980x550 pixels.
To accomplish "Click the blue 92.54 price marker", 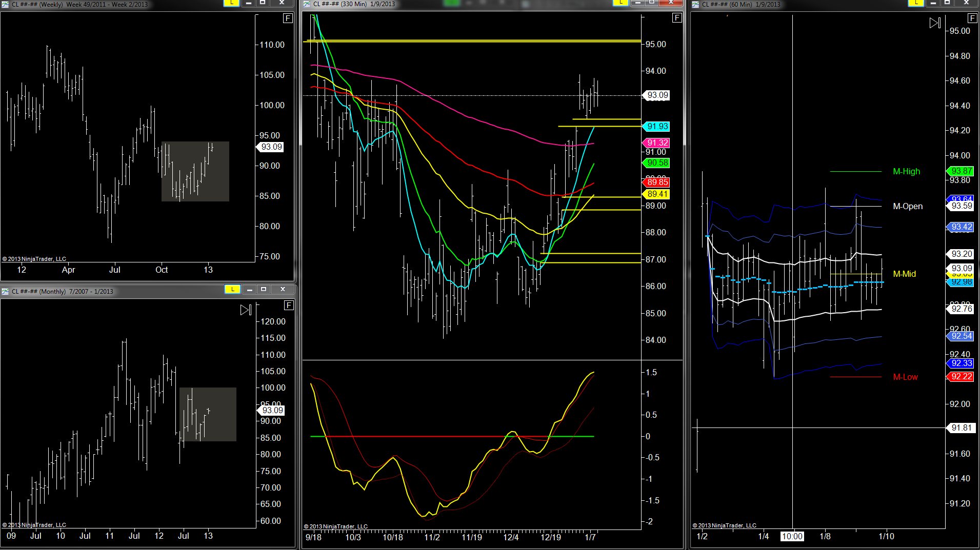I will tap(961, 336).
